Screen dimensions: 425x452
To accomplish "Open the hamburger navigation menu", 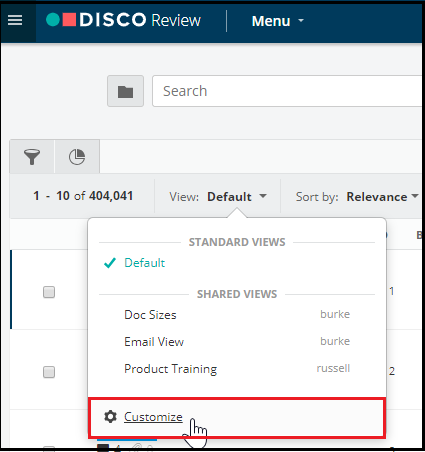I will (x=15, y=20).
